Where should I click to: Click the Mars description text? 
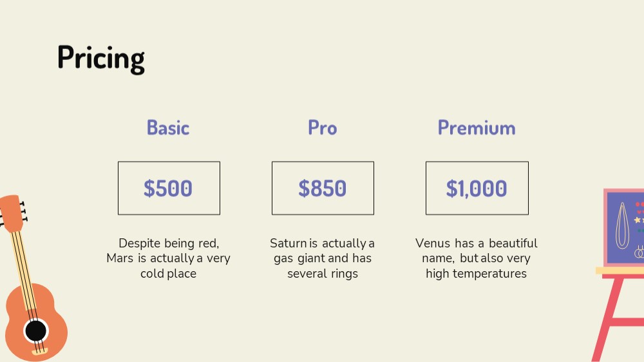[x=168, y=258]
